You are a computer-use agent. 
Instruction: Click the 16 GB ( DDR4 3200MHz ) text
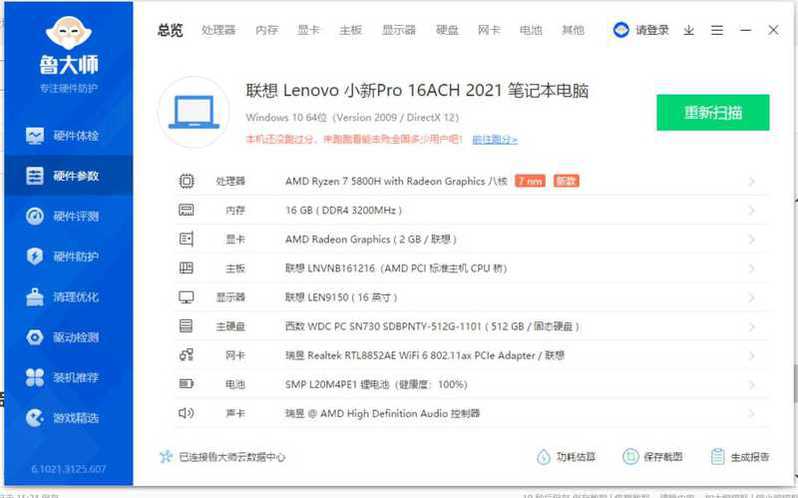point(344,210)
